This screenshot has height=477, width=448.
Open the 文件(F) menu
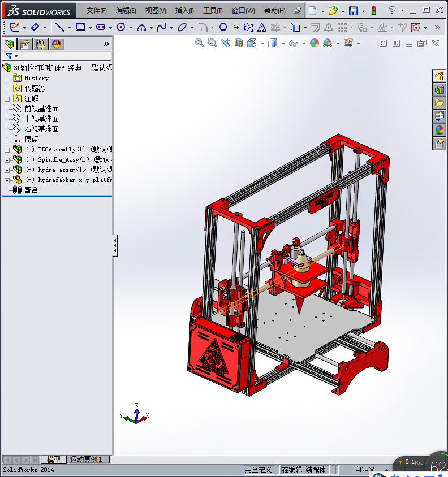click(x=97, y=11)
